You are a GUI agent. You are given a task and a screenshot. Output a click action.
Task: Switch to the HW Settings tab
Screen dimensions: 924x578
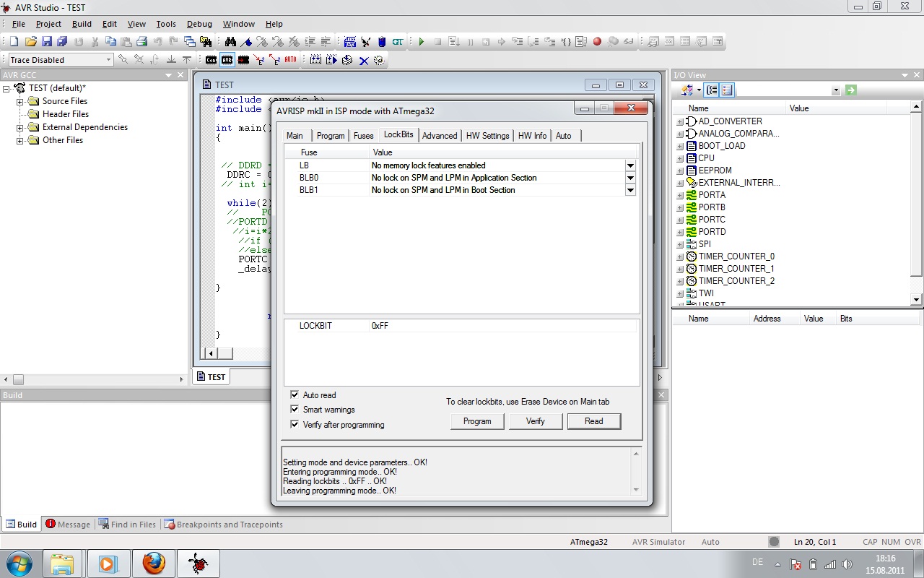(487, 135)
